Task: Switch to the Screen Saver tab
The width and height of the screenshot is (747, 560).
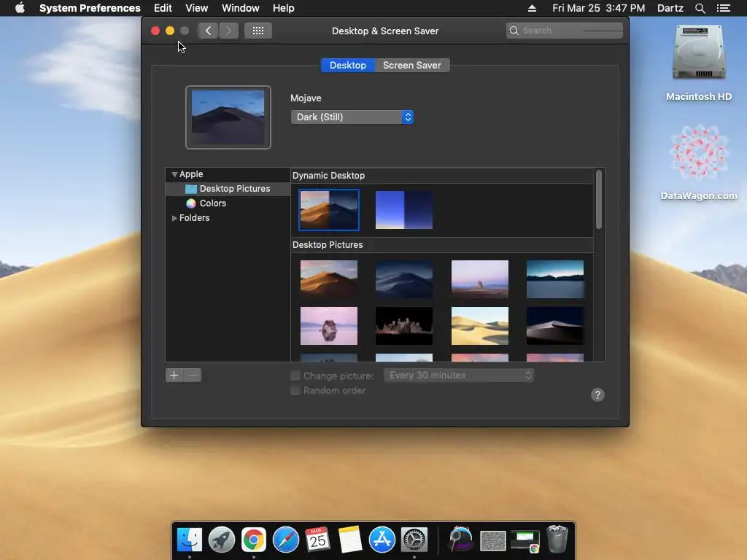Action: (x=412, y=65)
